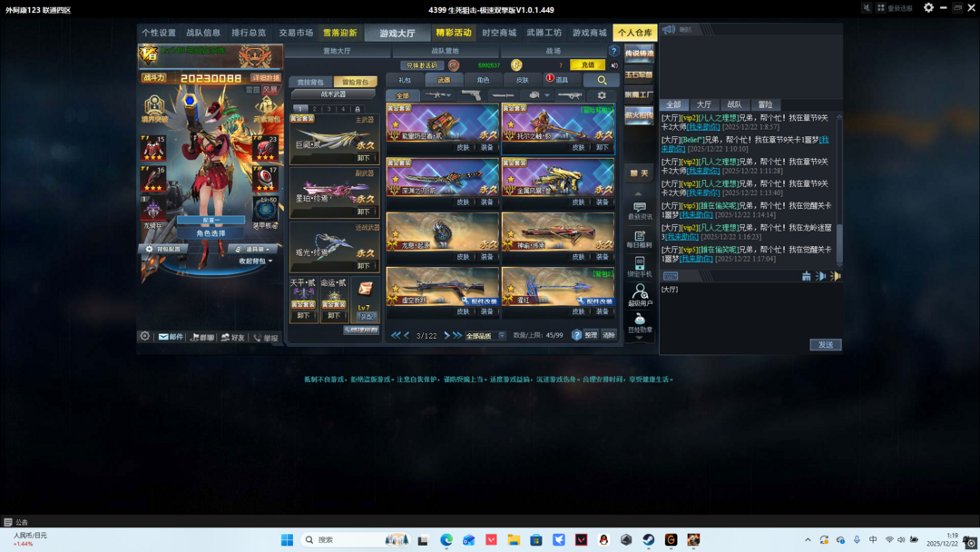This screenshot has height=552, width=980.
Task: Click the yellow 充值 recharge button
Action: point(587,65)
